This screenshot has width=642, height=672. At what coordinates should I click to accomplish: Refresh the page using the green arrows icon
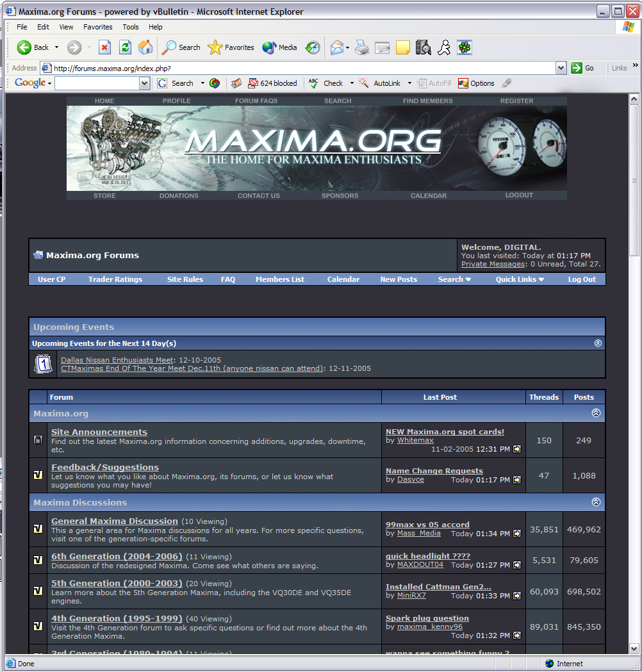click(125, 47)
